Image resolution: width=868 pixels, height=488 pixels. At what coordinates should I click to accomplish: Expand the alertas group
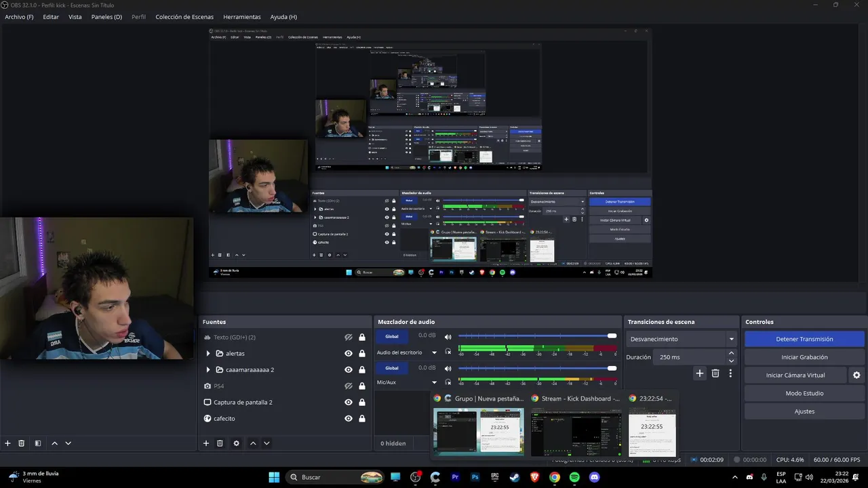coord(208,353)
